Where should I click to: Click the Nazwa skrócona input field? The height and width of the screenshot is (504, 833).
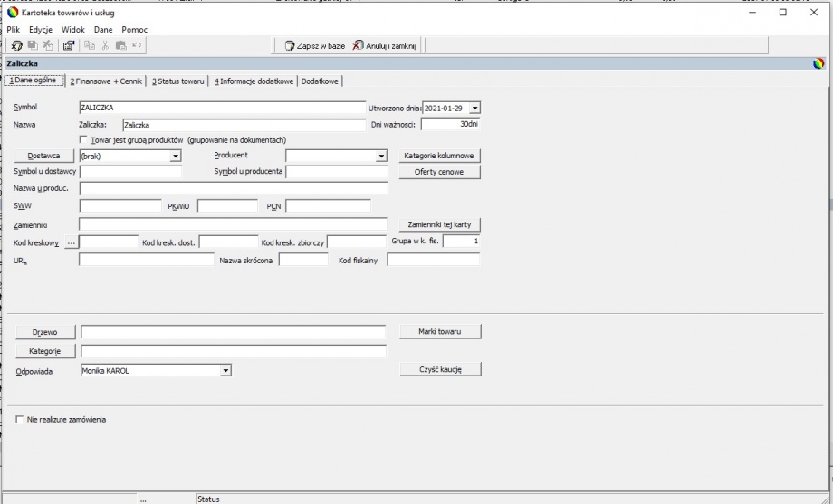tap(303, 260)
